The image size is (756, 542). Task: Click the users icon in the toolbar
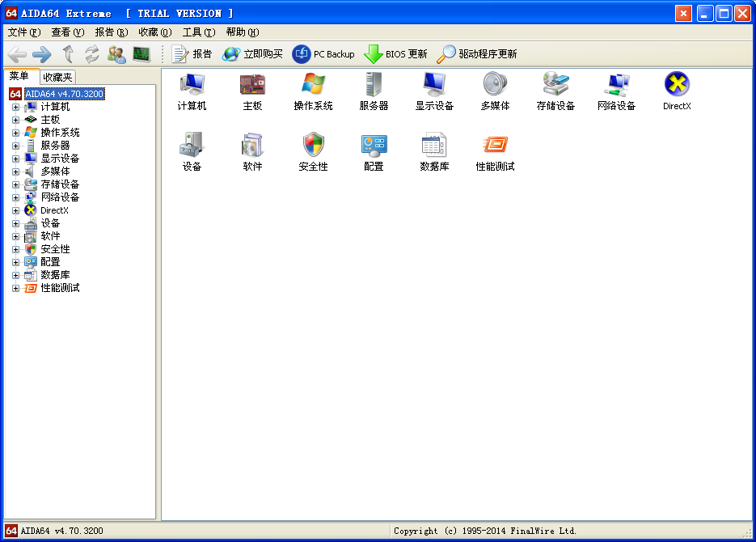click(116, 54)
